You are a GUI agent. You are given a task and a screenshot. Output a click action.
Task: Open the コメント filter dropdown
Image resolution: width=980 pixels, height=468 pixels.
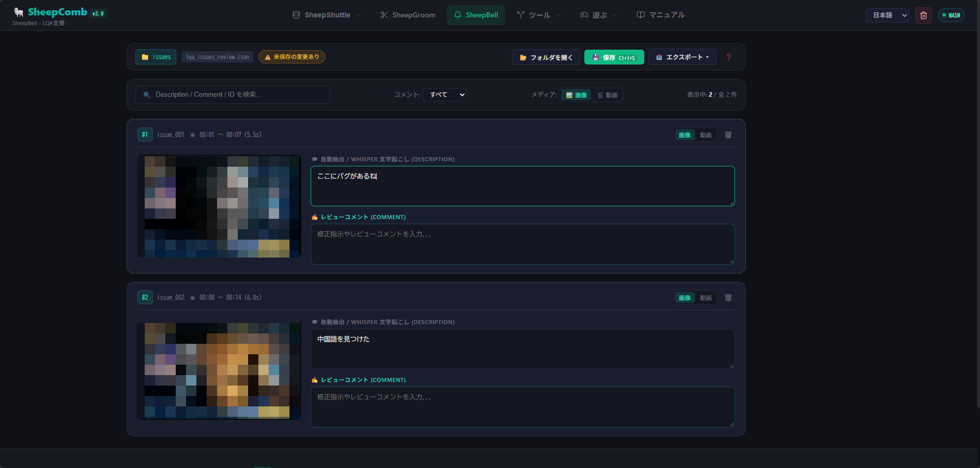pyautogui.click(x=444, y=95)
